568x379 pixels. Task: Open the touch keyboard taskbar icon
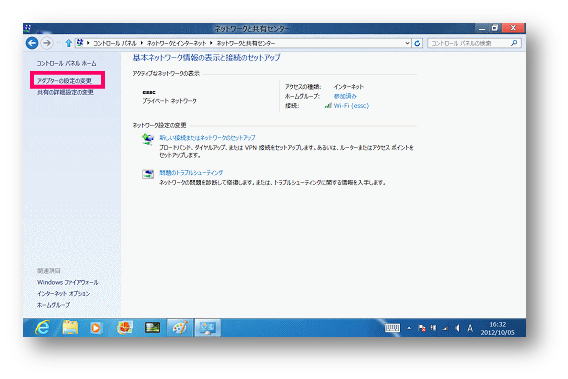(x=392, y=328)
